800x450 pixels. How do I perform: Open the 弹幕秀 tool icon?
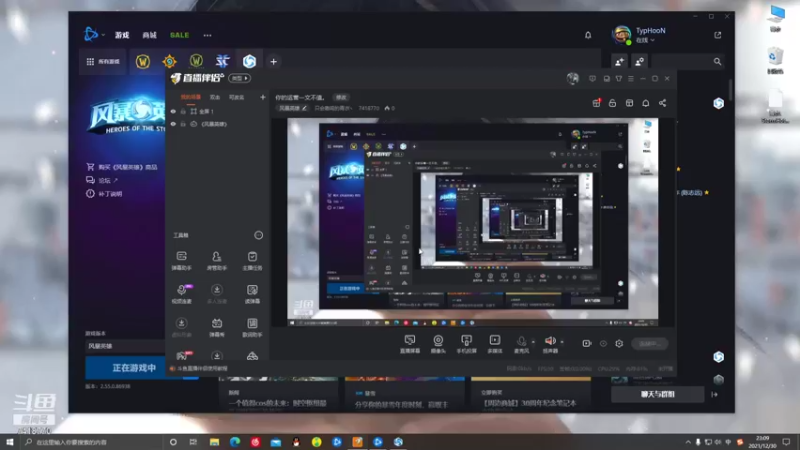click(x=216, y=328)
